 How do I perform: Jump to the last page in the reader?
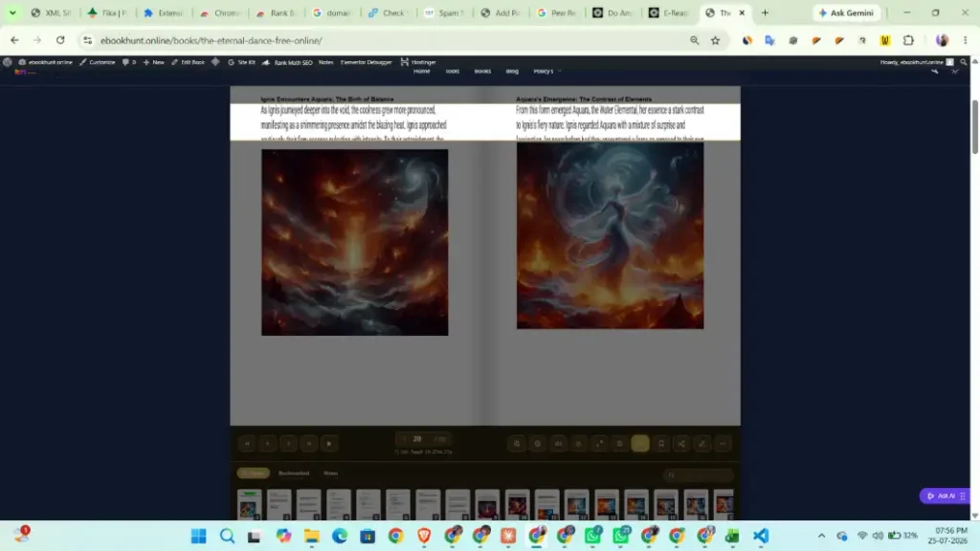309,444
